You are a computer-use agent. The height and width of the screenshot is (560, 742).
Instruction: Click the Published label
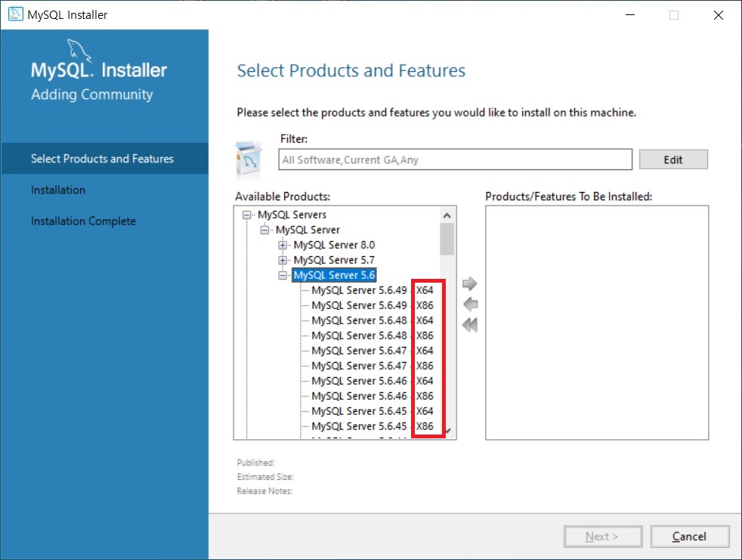[255, 463]
